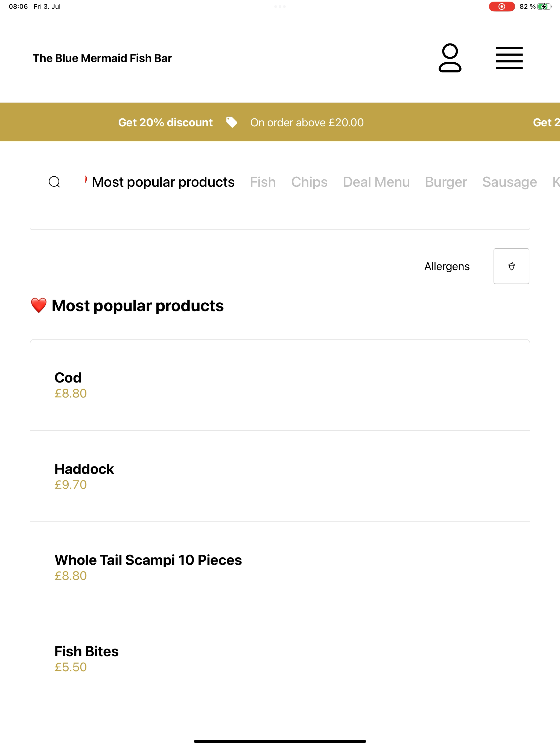The width and height of the screenshot is (560, 747).
Task: Select the Most popular products tab
Action: coord(163,182)
